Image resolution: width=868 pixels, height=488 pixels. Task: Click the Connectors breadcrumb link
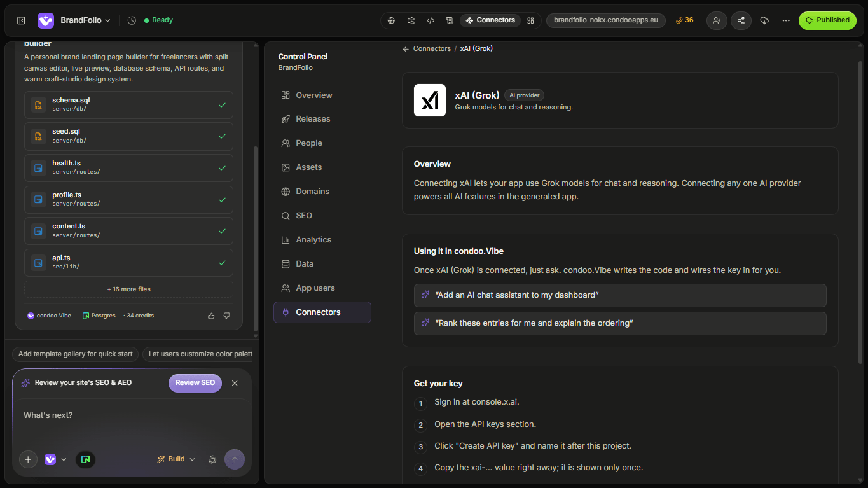coord(432,49)
